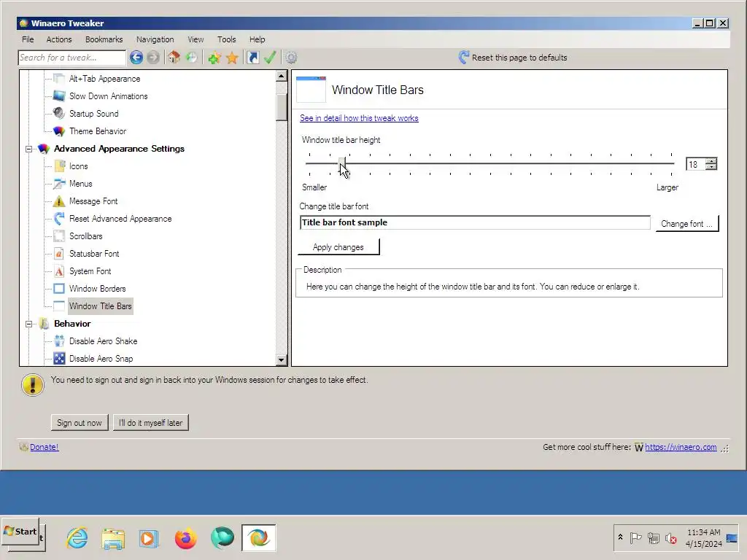Open Disable Aero Shake tweak

[x=104, y=341]
